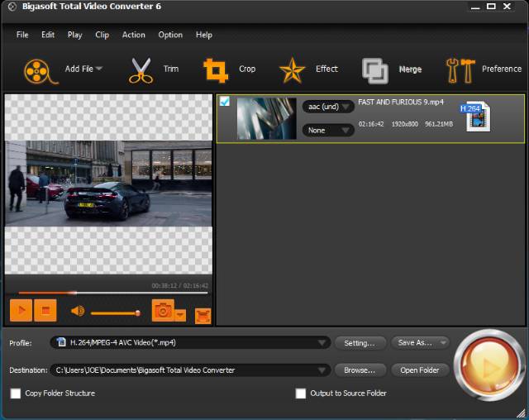Enable Output to Source Folder

coord(301,394)
